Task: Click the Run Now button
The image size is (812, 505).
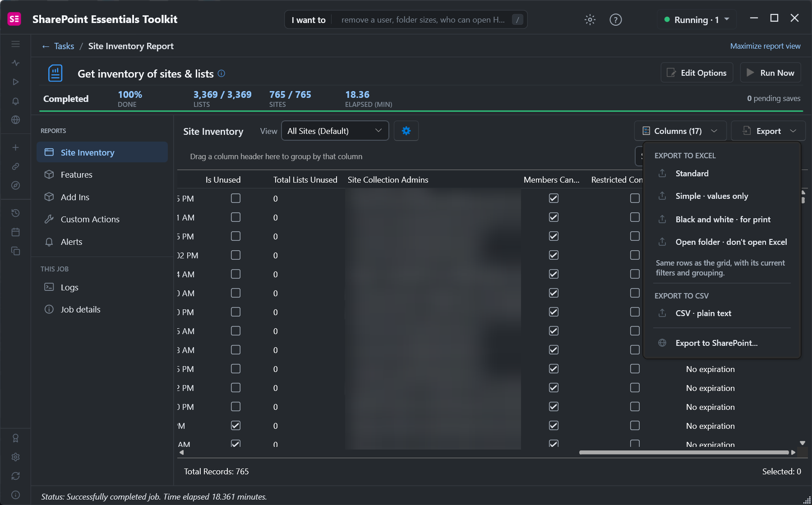Action: point(770,73)
